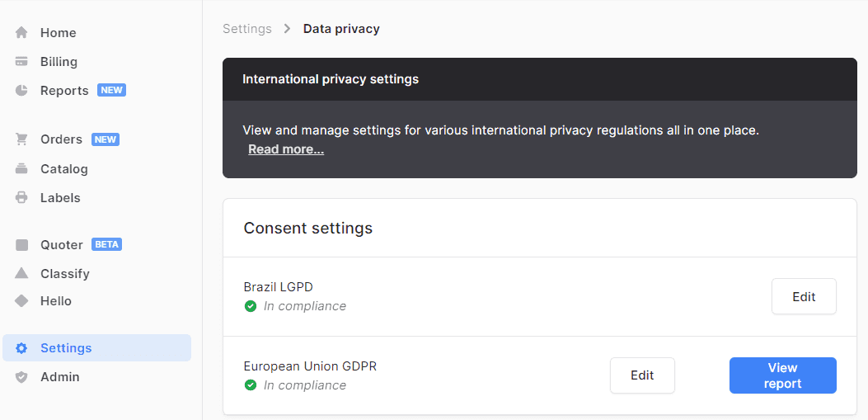The width and height of the screenshot is (868, 420).
Task: Click European Union GDPR compliance checkmark
Action: pos(251,385)
